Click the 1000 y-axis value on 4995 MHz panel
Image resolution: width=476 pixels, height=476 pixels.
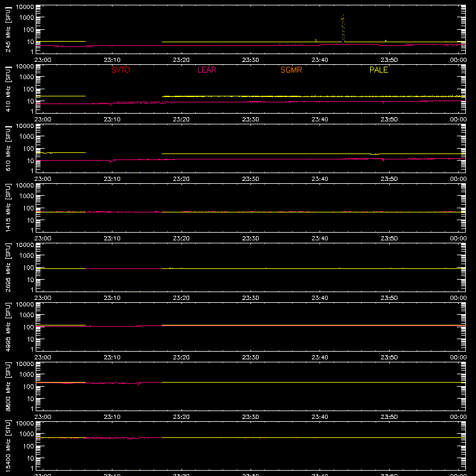pos(27,315)
